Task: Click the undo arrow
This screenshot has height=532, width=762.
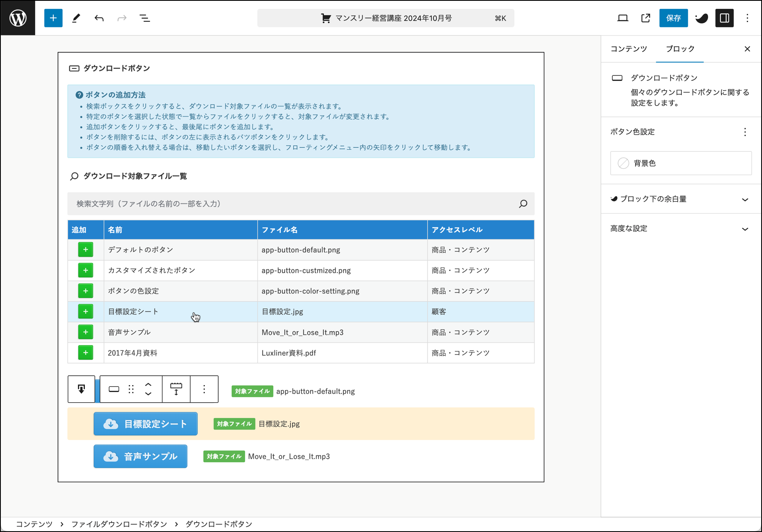Action: (99, 18)
